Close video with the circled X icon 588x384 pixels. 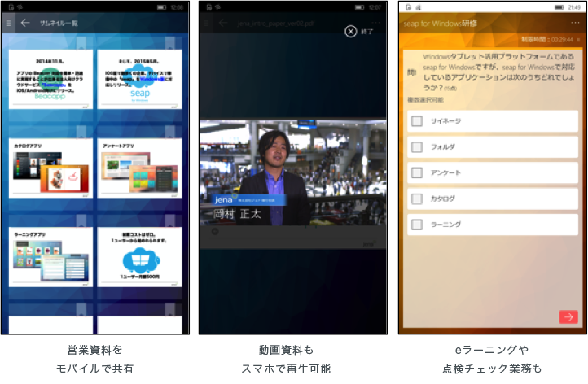tap(351, 32)
